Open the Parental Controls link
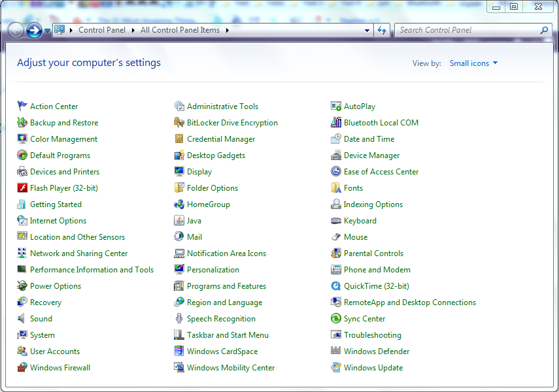Screen dimensions: 559x392 click(373, 253)
